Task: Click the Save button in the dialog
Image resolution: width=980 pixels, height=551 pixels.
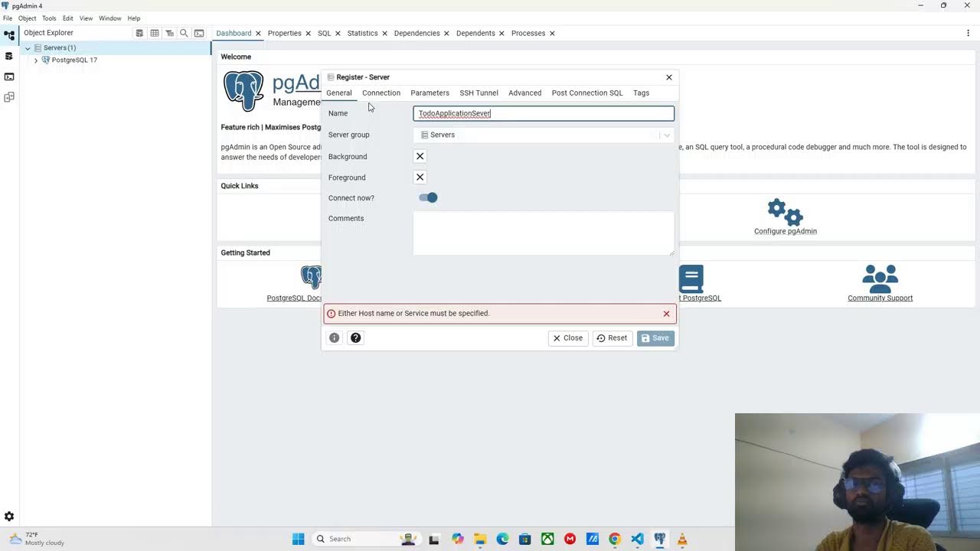Action: point(655,337)
